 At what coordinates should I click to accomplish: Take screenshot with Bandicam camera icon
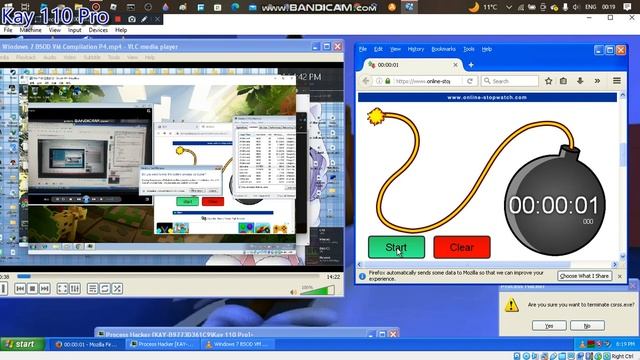(x=131, y=19)
